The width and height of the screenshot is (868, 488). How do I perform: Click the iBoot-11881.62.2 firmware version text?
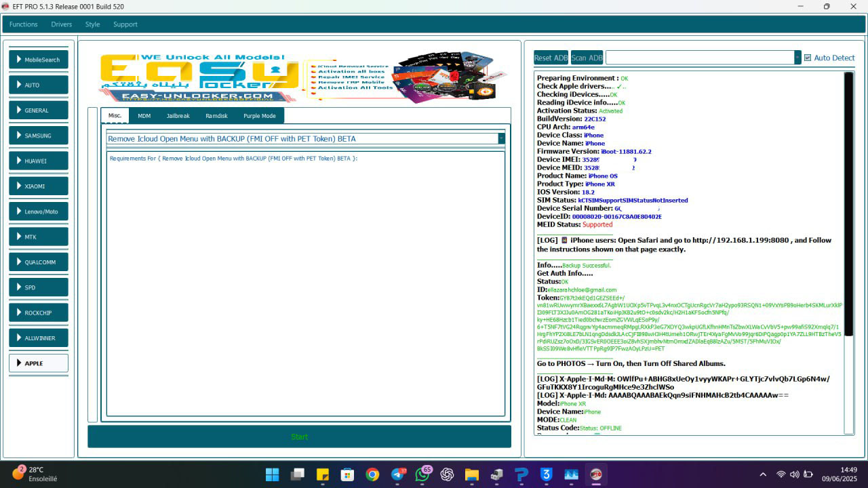click(626, 152)
